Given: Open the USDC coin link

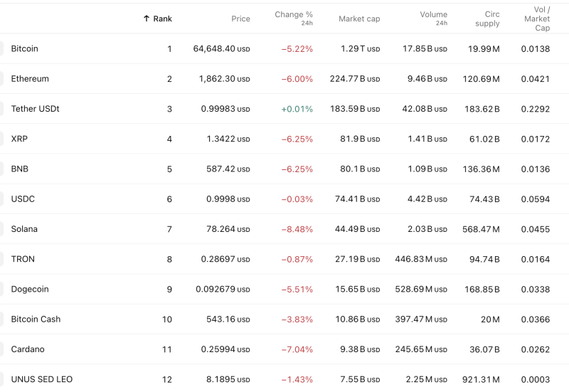Looking at the screenshot, I should click(23, 199).
